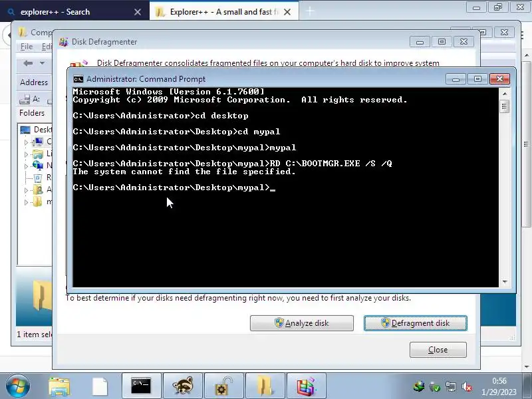Close the Explorer++ small and fast tab
The height and width of the screenshot is (399, 532).
[x=287, y=12]
